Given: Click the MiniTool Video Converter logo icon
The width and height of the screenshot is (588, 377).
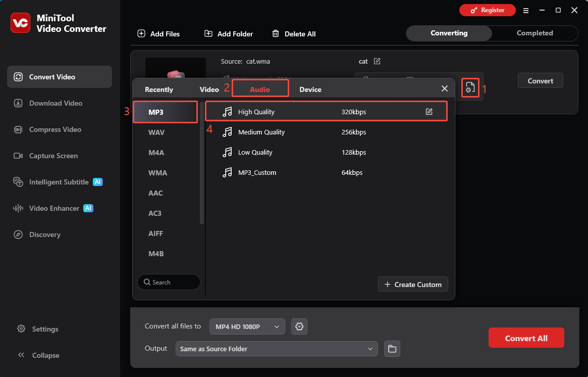Looking at the screenshot, I should (21, 23).
